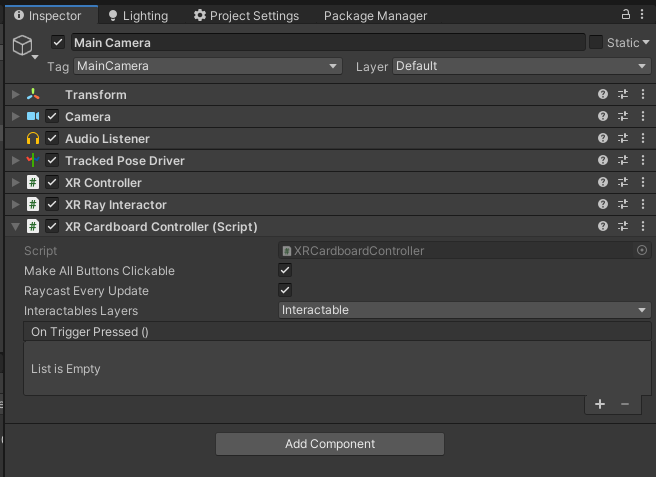Image resolution: width=656 pixels, height=477 pixels.
Task: Open the Static flags dropdown arrow
Action: point(646,42)
